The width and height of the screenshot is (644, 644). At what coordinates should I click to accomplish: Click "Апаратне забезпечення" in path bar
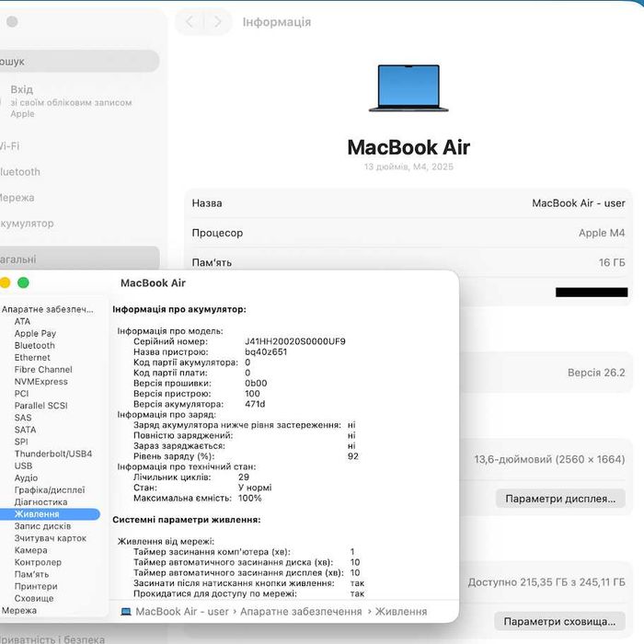(x=301, y=612)
